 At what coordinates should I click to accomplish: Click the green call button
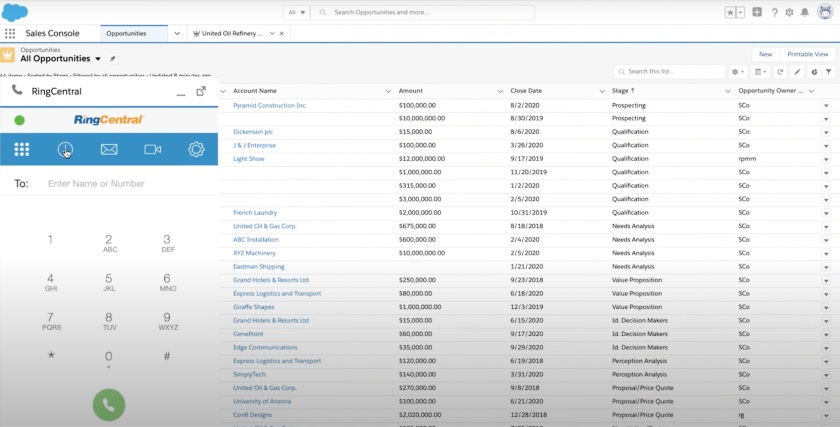coord(109,405)
